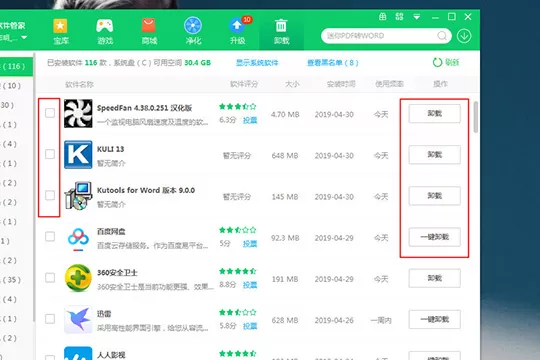The image size is (540, 360).
Task: Click the search magnifier icon
Action: pos(442,35)
